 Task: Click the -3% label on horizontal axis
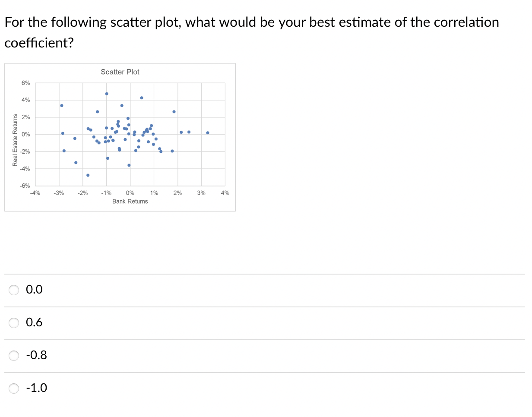coord(59,193)
